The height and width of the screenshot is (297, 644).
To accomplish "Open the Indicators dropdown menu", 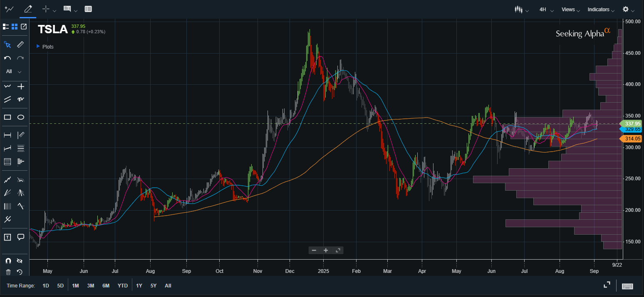I will [x=601, y=10].
